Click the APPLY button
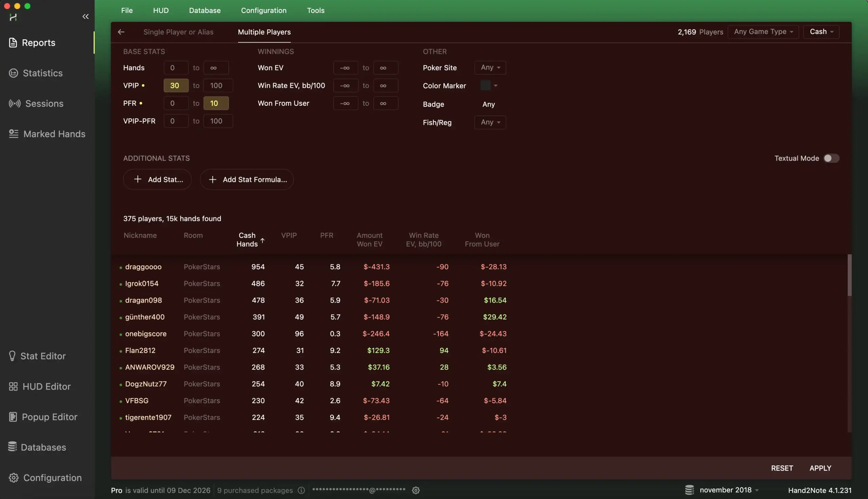Image resolution: width=868 pixels, height=499 pixels. [820, 467]
